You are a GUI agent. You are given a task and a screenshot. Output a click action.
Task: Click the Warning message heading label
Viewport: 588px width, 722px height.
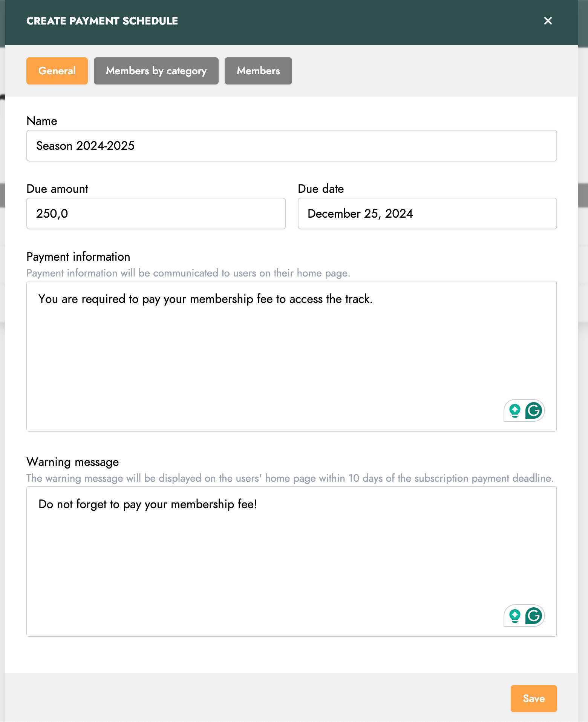73,462
